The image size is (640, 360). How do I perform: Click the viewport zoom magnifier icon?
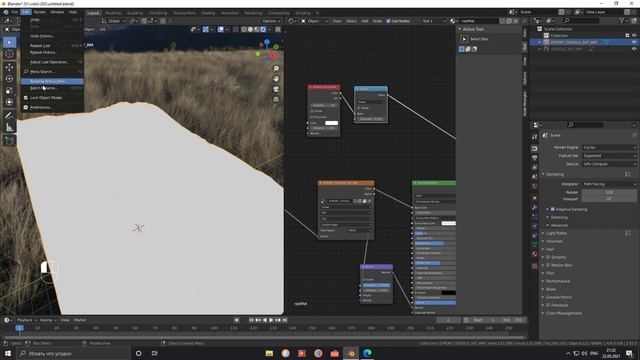pyautogui.click(x=276, y=69)
